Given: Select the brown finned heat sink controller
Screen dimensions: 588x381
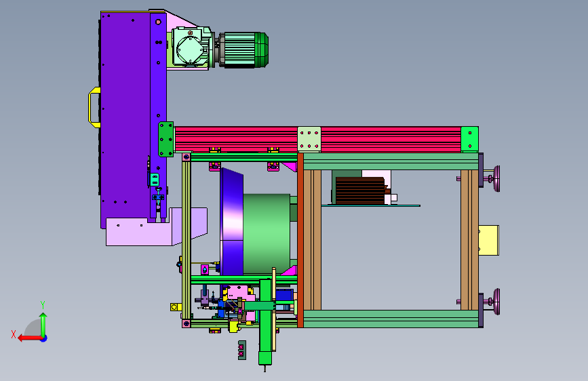Looking at the screenshot, I should [x=360, y=190].
